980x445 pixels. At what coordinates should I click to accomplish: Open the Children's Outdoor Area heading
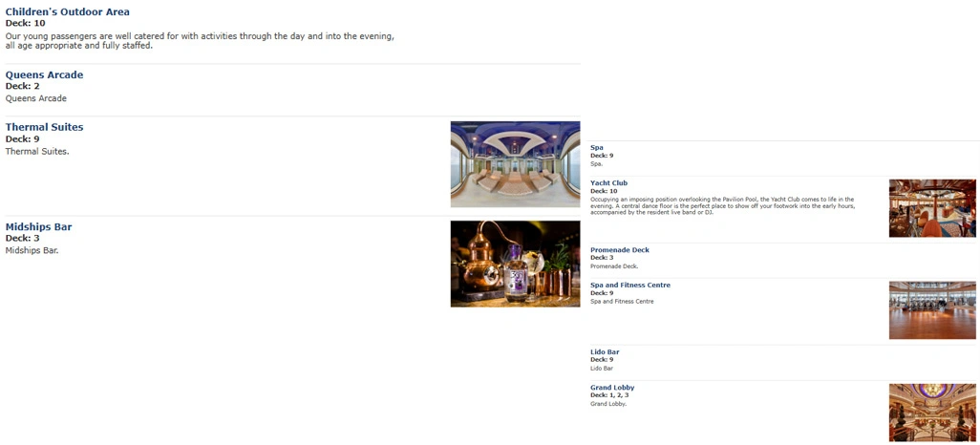click(68, 11)
